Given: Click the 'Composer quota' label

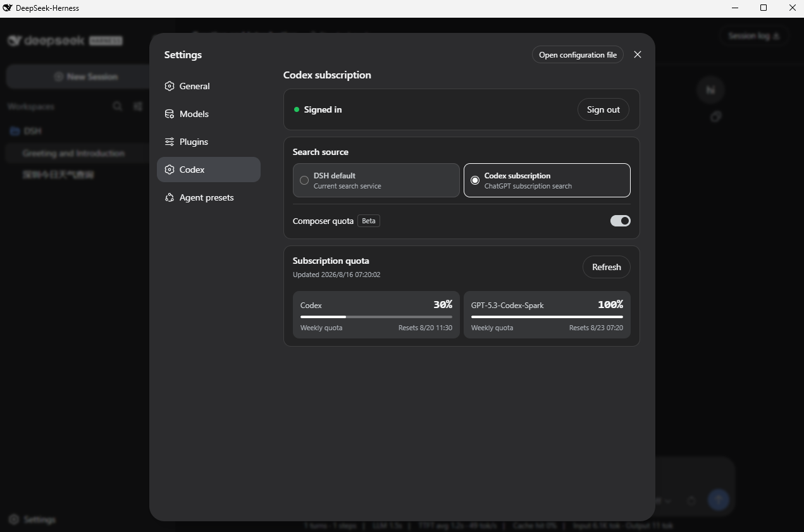Looking at the screenshot, I should pyautogui.click(x=323, y=221).
